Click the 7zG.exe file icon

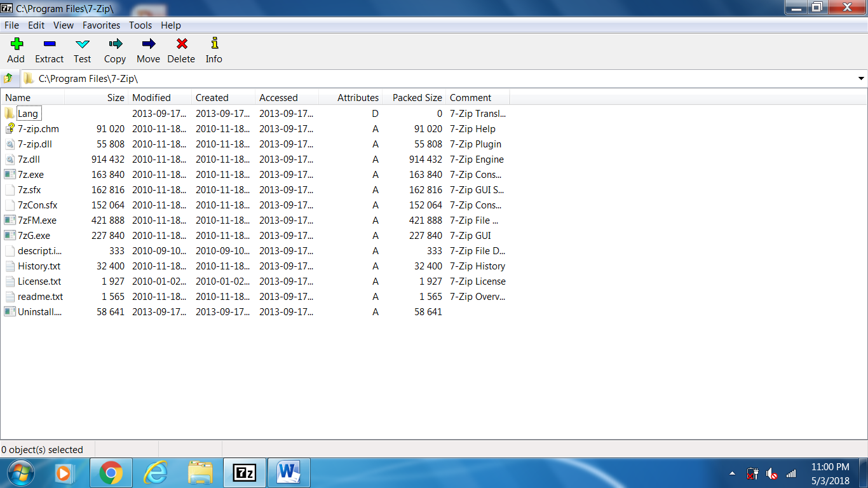point(9,236)
